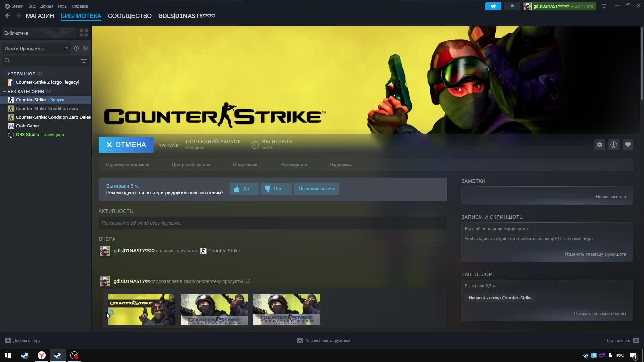Choose Возможно, позже option

tap(316, 189)
